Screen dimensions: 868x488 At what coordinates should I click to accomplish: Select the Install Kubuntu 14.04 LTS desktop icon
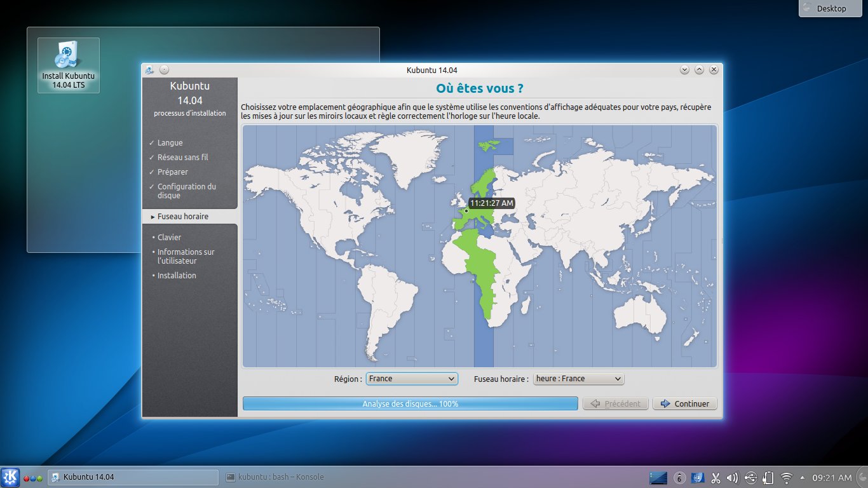click(69, 65)
